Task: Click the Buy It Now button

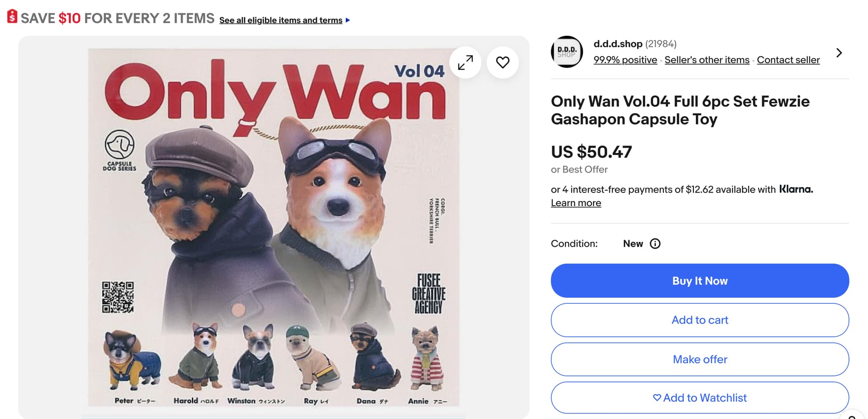Action: 700,281
